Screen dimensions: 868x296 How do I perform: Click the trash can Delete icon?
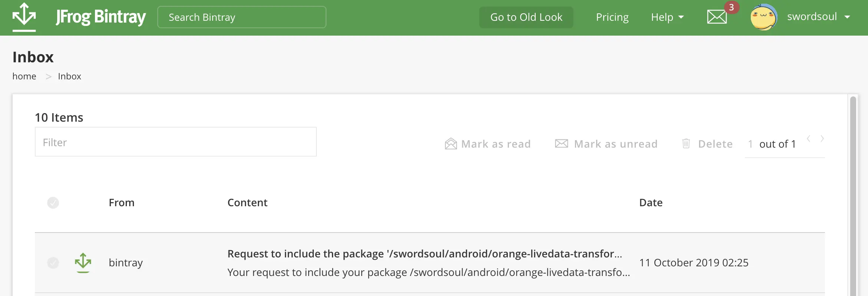686,144
